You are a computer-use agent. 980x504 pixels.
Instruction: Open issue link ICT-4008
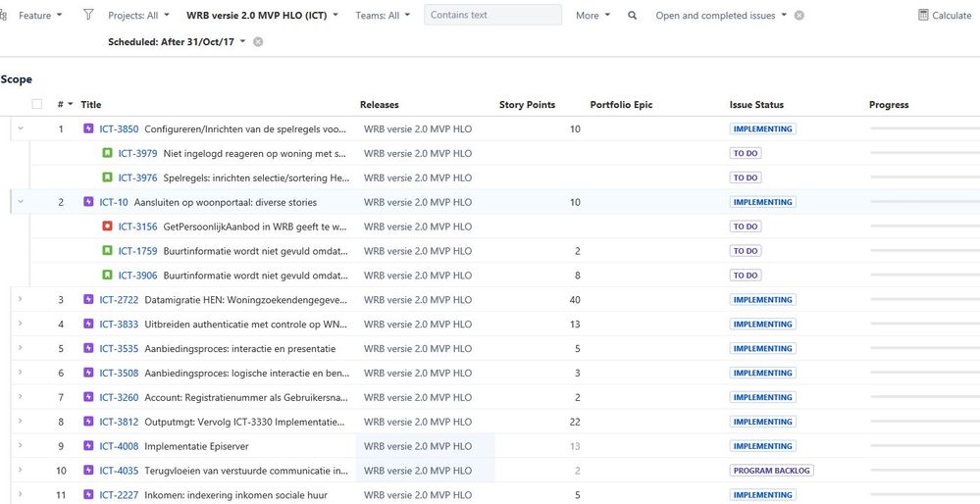(x=119, y=446)
